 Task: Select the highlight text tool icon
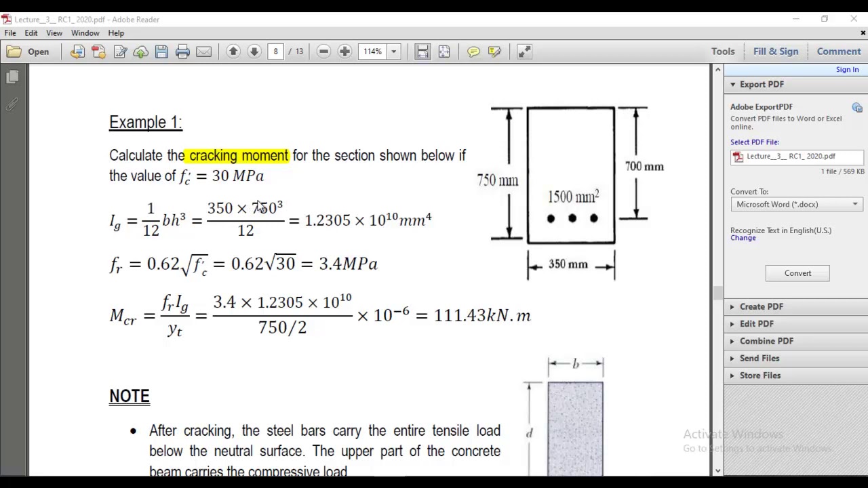point(494,52)
